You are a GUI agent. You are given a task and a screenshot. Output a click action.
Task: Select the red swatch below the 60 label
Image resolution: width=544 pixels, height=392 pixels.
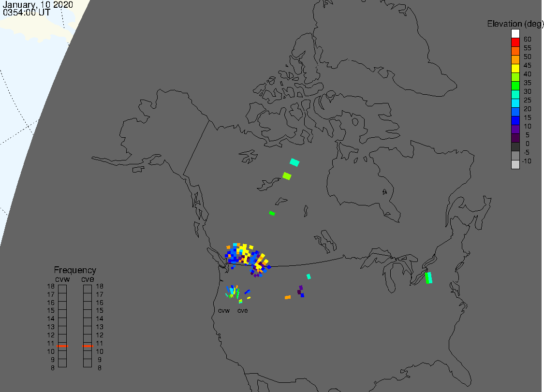515,43
